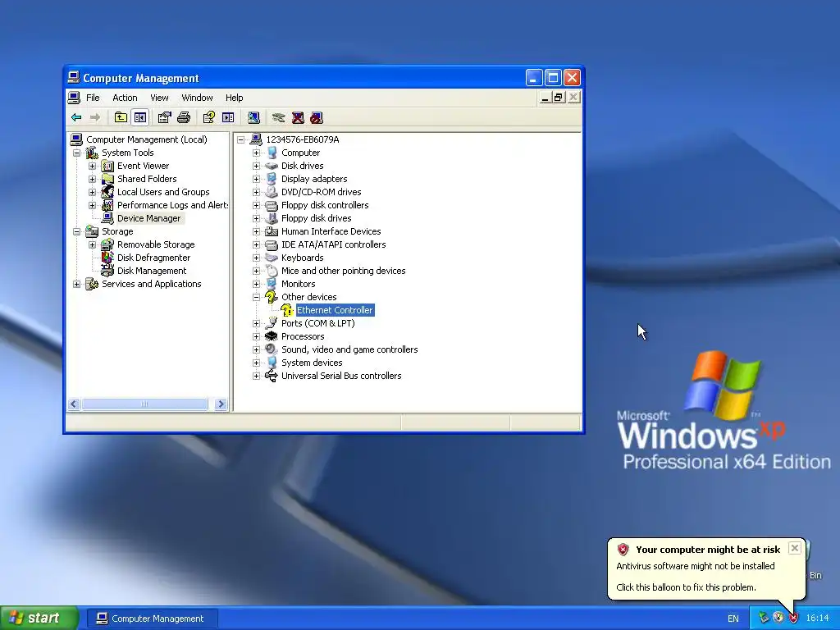The height and width of the screenshot is (630, 840).
Task: Click the System devices icon
Action: point(272,363)
